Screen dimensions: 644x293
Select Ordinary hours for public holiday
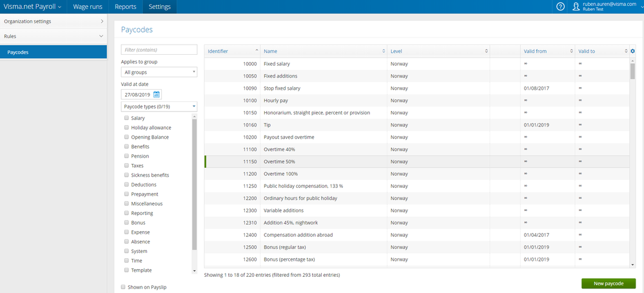click(x=416, y=198)
